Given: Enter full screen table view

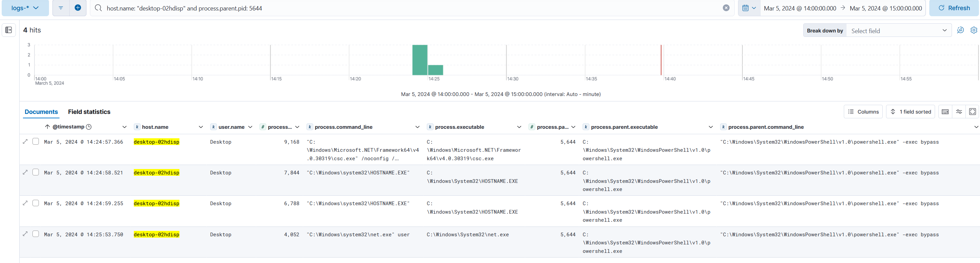Looking at the screenshot, I should pyautogui.click(x=972, y=112).
